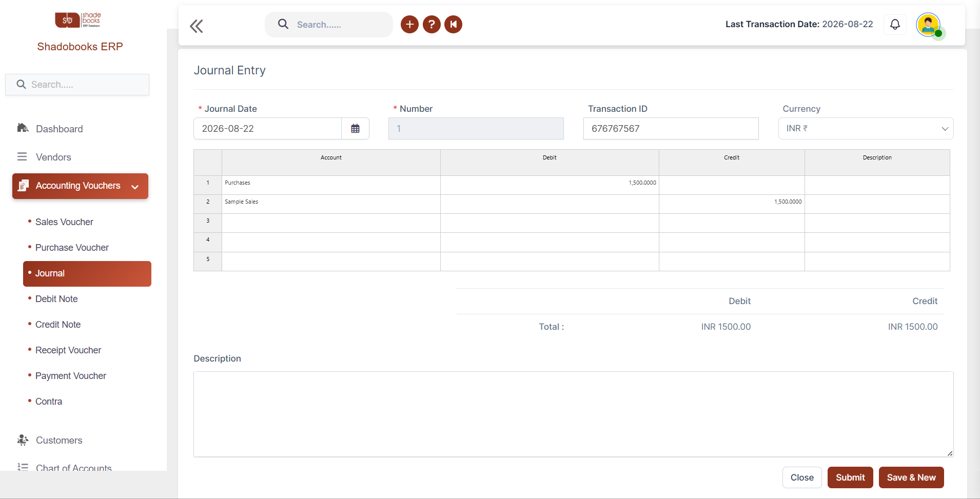This screenshot has width=980, height=499.
Task: Open Purchase Voucher menu item
Action: pyautogui.click(x=72, y=248)
